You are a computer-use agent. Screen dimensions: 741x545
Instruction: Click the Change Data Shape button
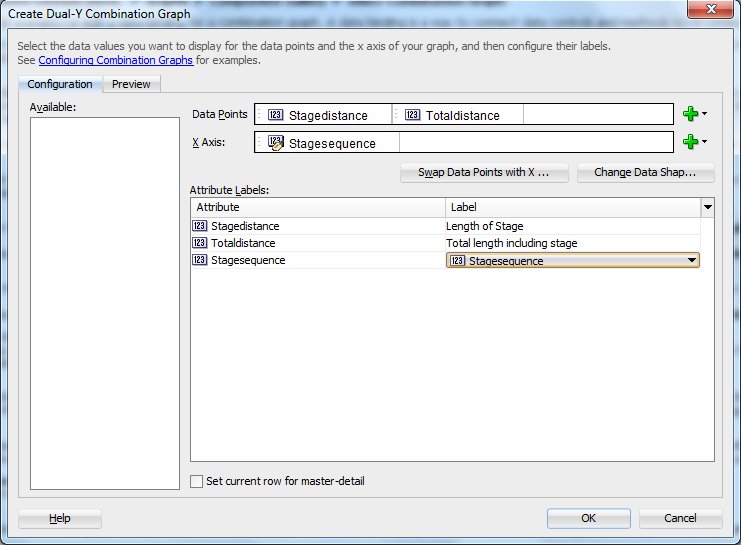coord(645,172)
